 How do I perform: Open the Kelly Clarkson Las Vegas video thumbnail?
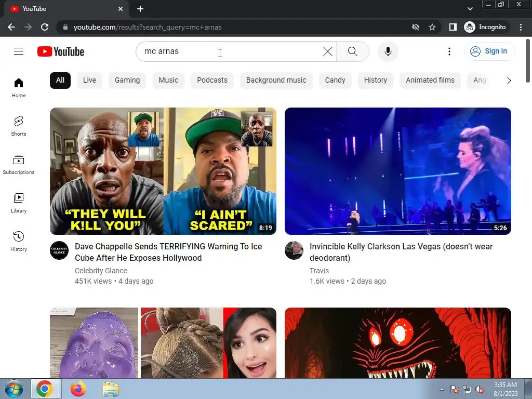(397, 171)
